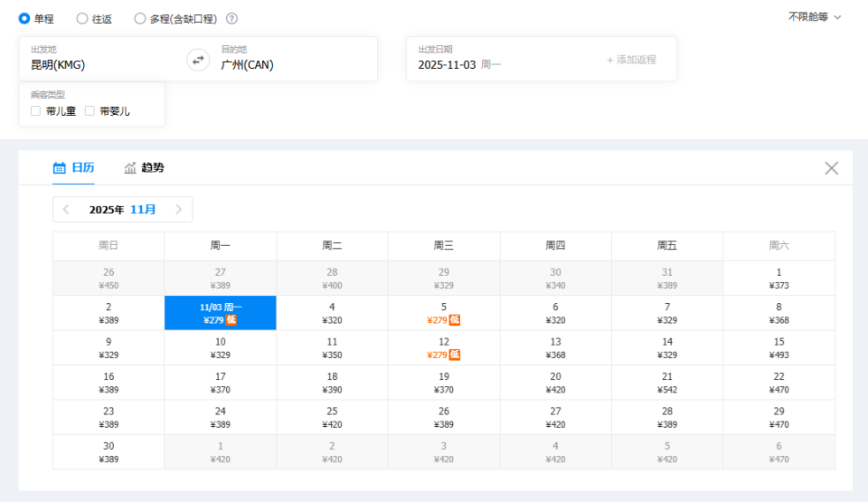Choose October 27 priced ¥389
868x502 pixels.
[221, 279]
